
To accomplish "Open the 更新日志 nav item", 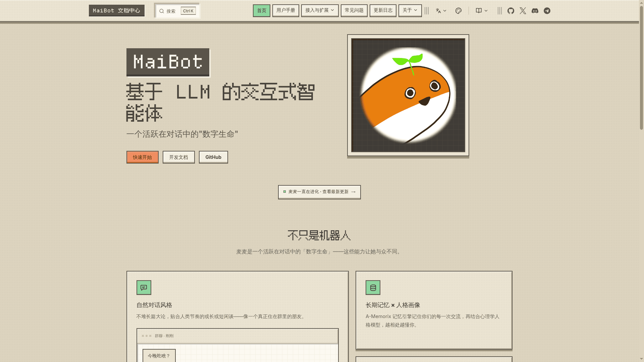I will pos(383,11).
